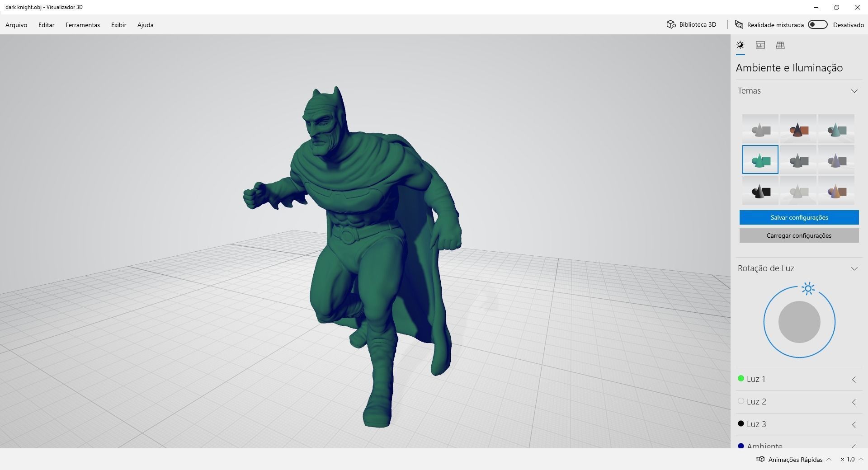This screenshot has width=868, height=470.
Task: Expand the Luz 2 settings chevron
Action: (x=854, y=402)
